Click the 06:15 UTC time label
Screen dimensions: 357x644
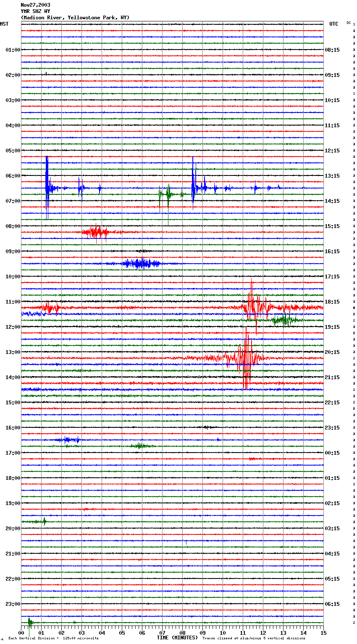(x=332, y=604)
